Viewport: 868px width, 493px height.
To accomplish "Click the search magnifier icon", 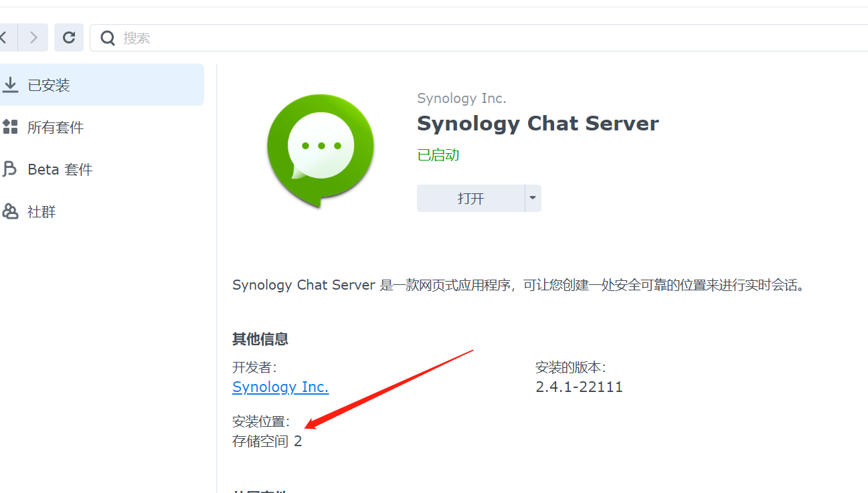I will [107, 38].
